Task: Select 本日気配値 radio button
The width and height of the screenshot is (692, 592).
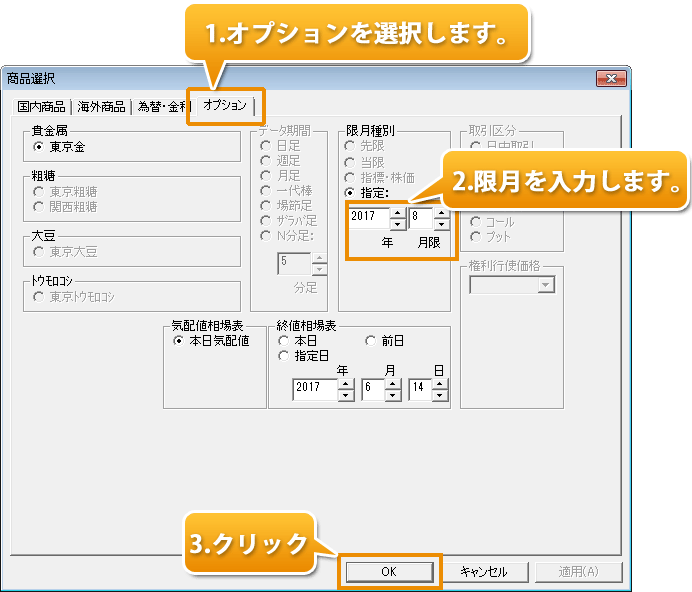Action: (179, 341)
